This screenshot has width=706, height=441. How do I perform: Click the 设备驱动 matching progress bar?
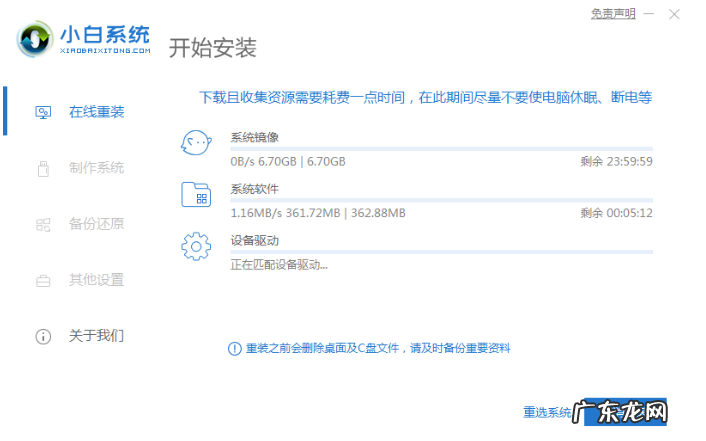click(441, 252)
